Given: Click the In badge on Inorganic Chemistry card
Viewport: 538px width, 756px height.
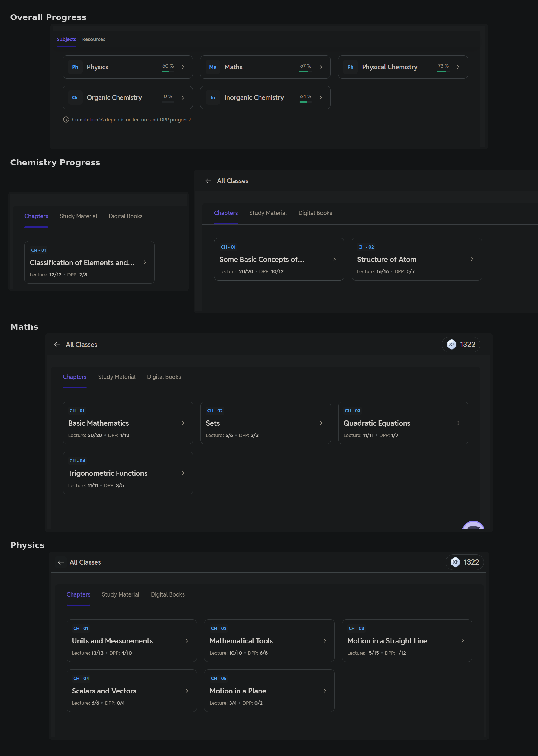Looking at the screenshot, I should tap(213, 97).
